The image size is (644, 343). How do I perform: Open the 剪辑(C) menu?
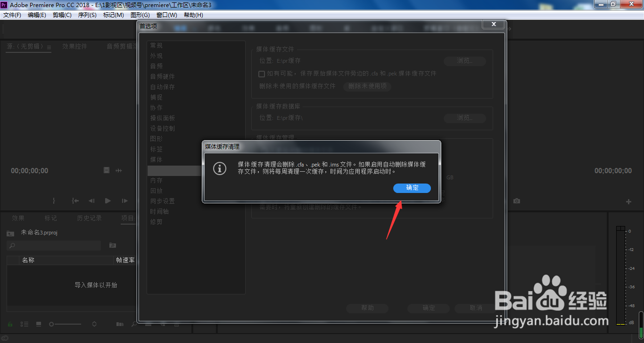(62, 15)
